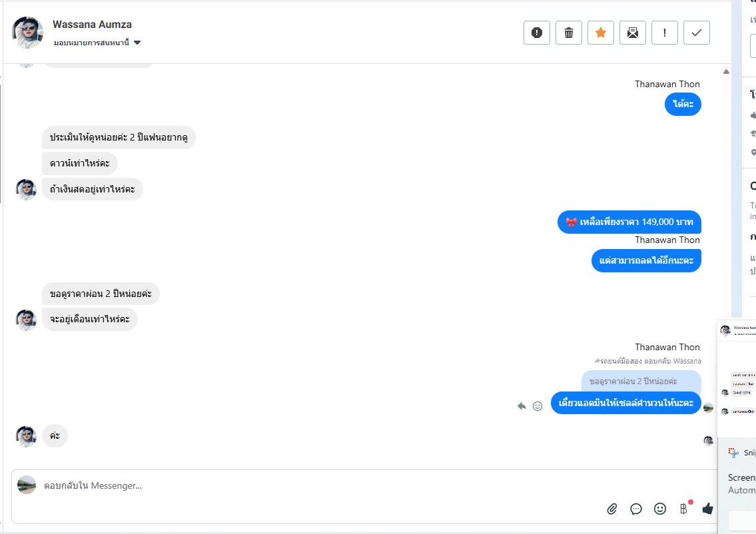Click the 149,000 baht price message bubble
Screen dimensions: 756x534
pos(629,222)
